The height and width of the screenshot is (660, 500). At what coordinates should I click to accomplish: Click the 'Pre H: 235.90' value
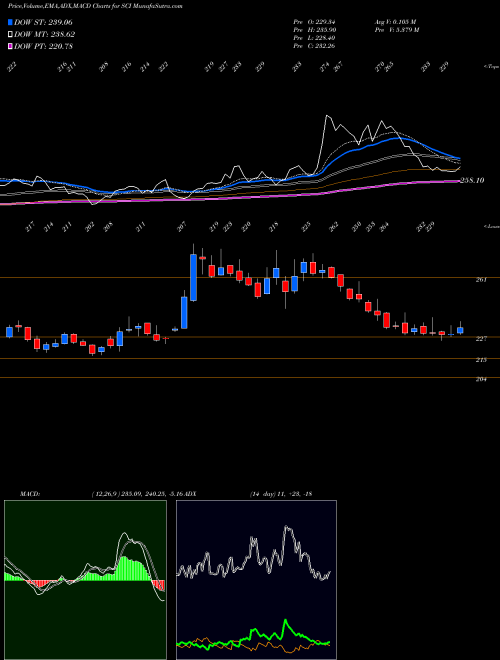click(314, 30)
